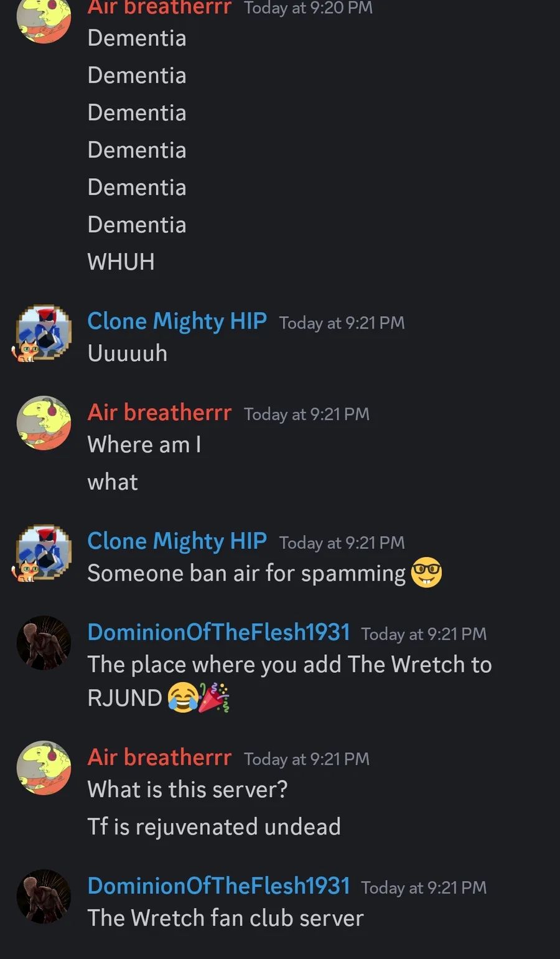Click the nerd face emoji

click(426, 573)
